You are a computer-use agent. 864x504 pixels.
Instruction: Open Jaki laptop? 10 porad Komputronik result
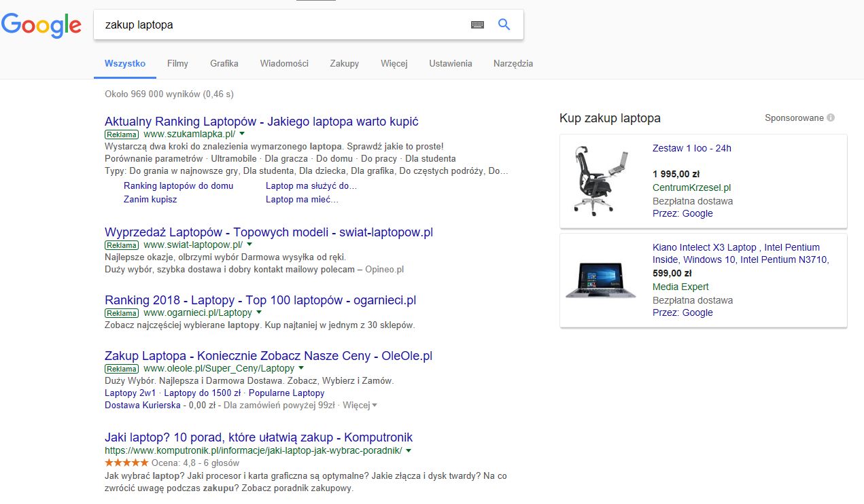(x=258, y=437)
